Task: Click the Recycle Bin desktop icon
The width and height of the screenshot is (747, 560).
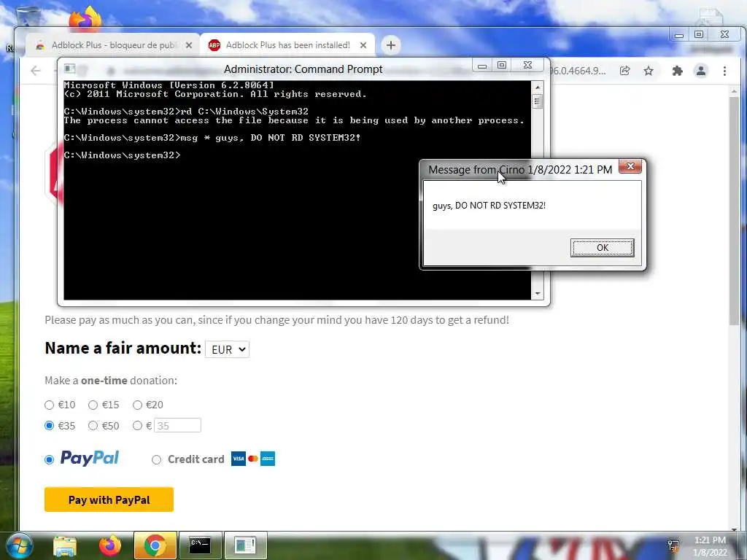Action: coord(28,17)
